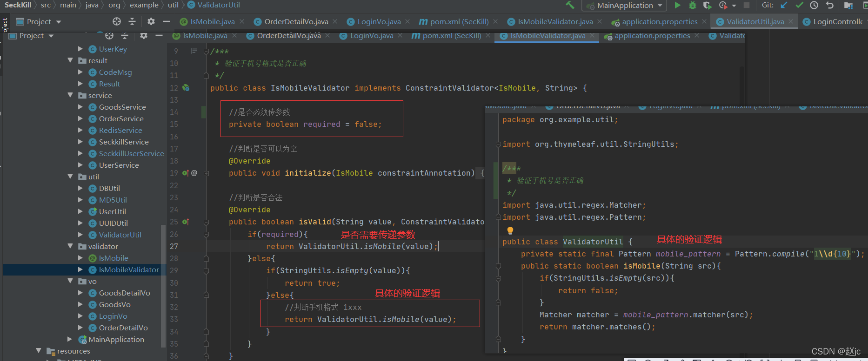Click the yellow lightbulb intention icon
Viewport: 868px width, 361px height.
(510, 230)
